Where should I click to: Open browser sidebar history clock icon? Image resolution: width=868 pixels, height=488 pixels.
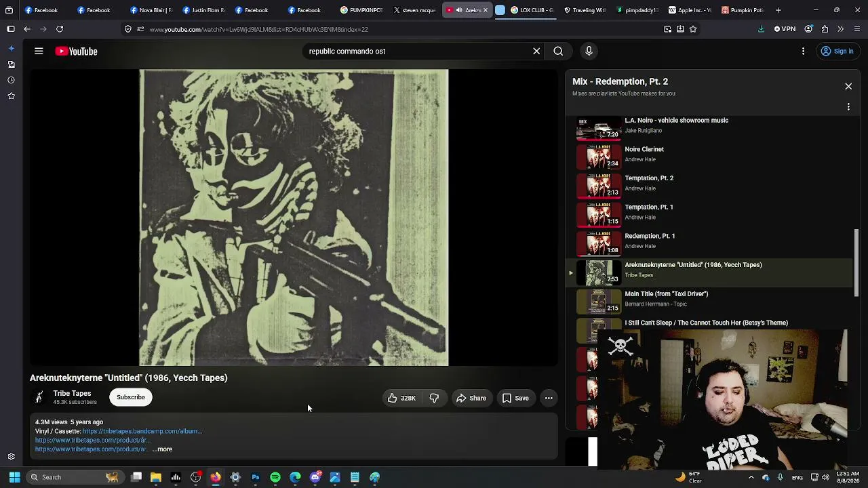11,80
